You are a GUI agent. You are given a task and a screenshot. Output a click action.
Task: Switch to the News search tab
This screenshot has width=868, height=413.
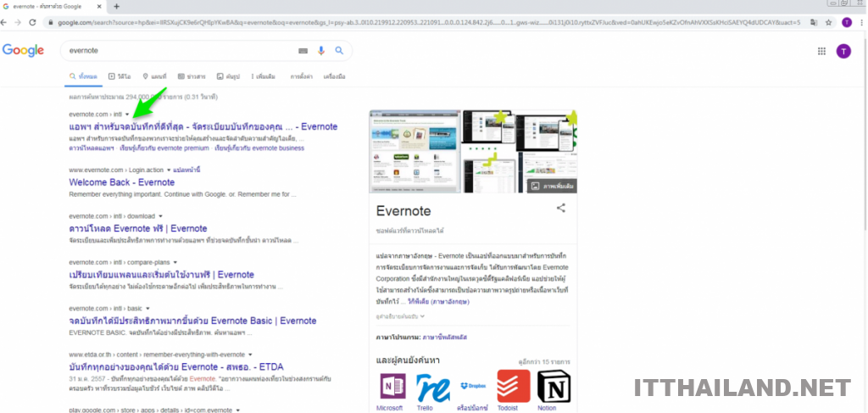point(192,76)
